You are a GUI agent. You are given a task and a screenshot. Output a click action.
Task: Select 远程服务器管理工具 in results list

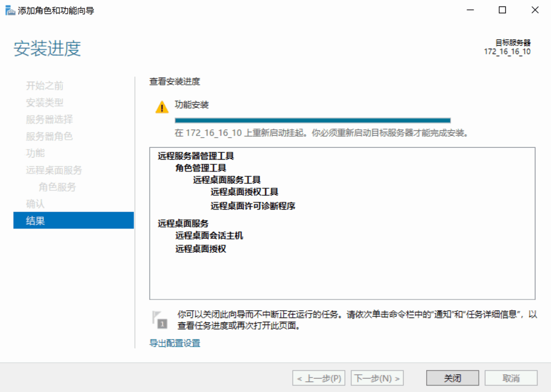pos(196,156)
